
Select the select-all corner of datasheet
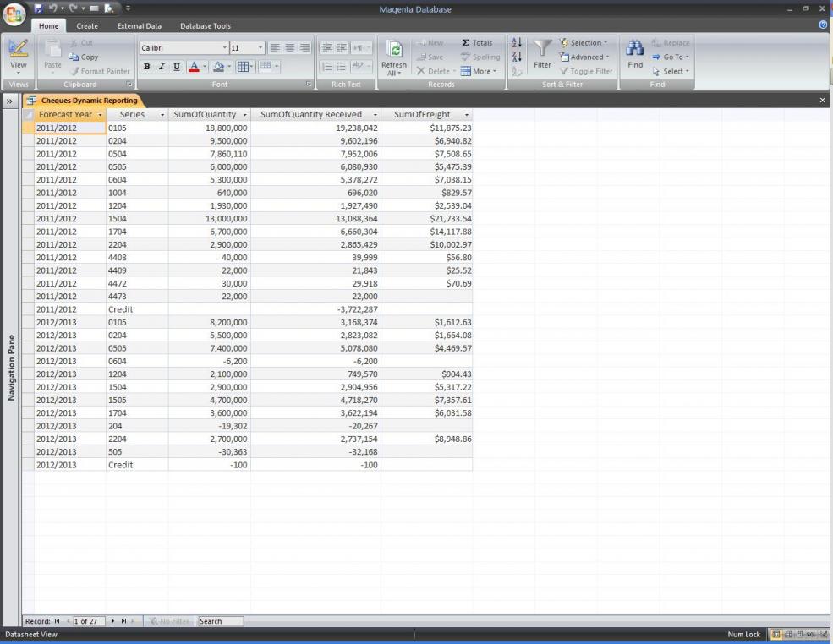click(x=29, y=115)
